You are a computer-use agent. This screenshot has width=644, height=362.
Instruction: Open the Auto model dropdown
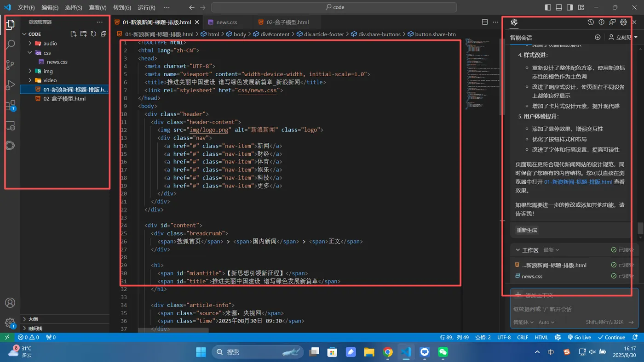pyautogui.click(x=546, y=322)
